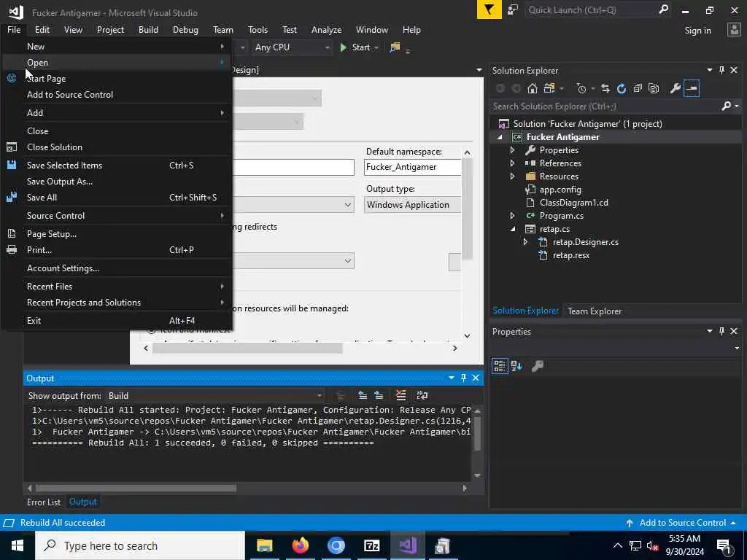Choose Save All in File menu
The height and width of the screenshot is (560, 747).
pos(117,197)
